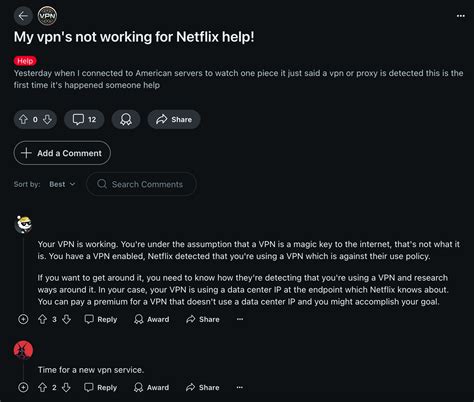Viewport: 474px width, 402px height.
Task: Expand the second comment thread toggle
Action: click(x=23, y=387)
